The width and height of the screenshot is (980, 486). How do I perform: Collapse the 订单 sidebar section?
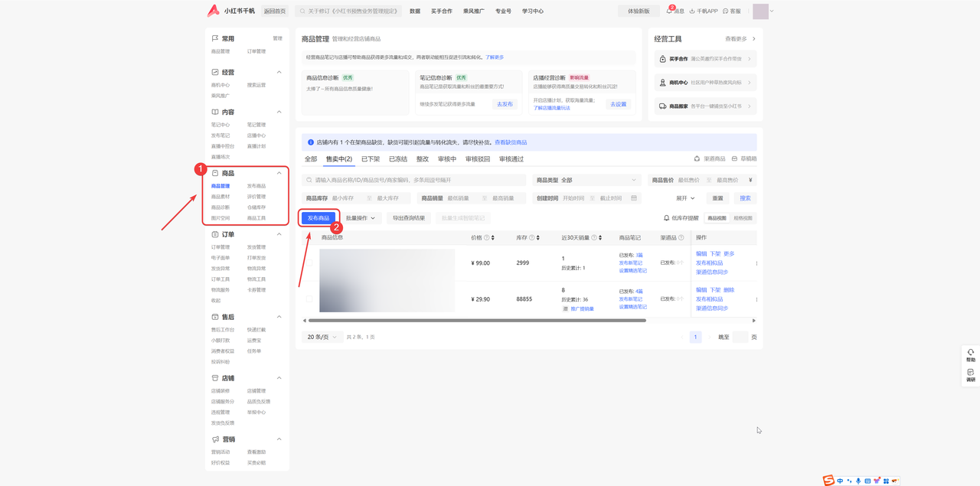click(279, 234)
